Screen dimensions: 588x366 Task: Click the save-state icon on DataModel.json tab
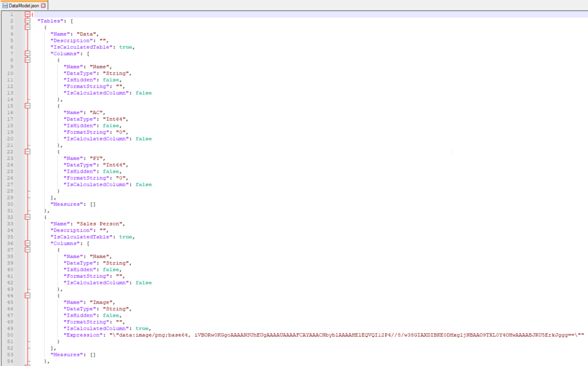5,5
